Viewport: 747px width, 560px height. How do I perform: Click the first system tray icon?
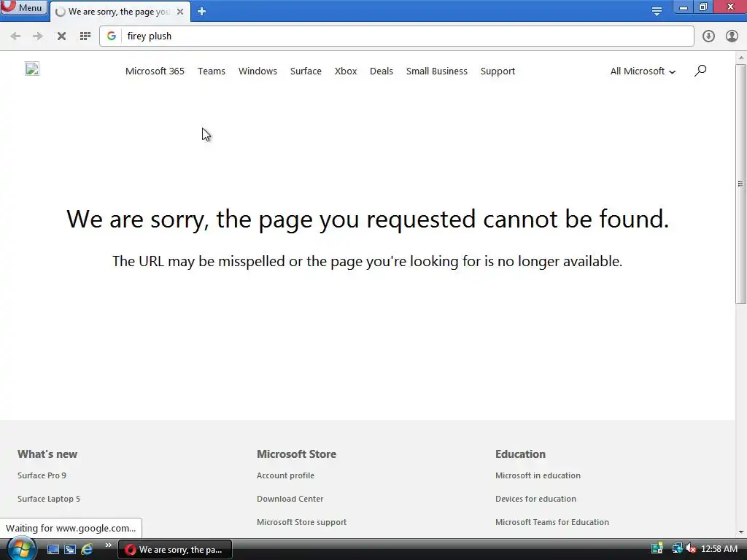point(657,548)
